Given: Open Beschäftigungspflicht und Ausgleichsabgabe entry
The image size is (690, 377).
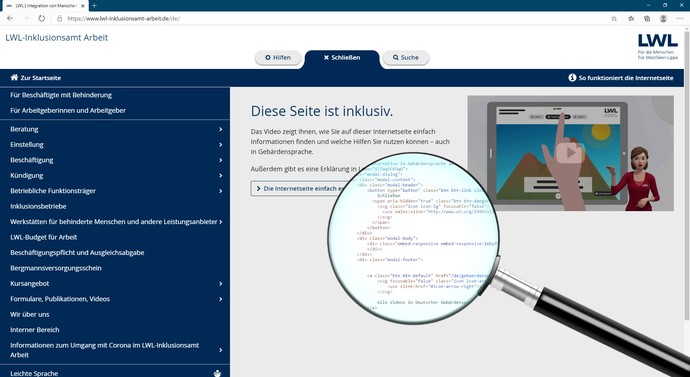Looking at the screenshot, I should (x=77, y=253).
